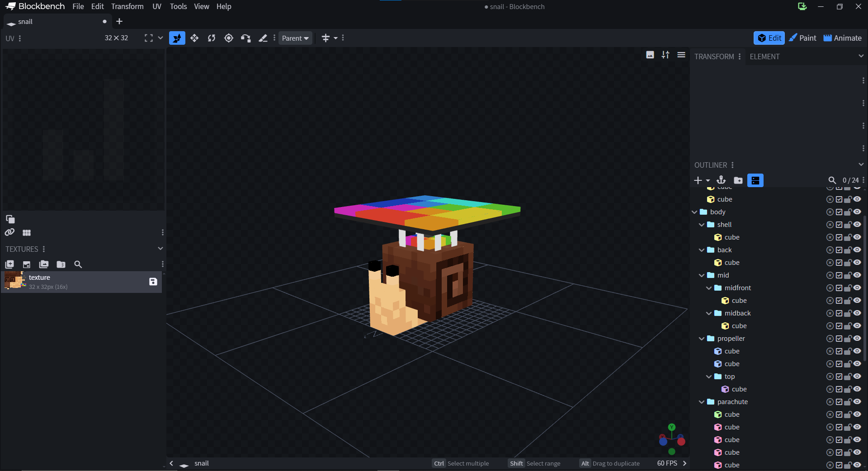Toggle visibility of the parachute group
The image size is (868, 471).
[858, 401]
